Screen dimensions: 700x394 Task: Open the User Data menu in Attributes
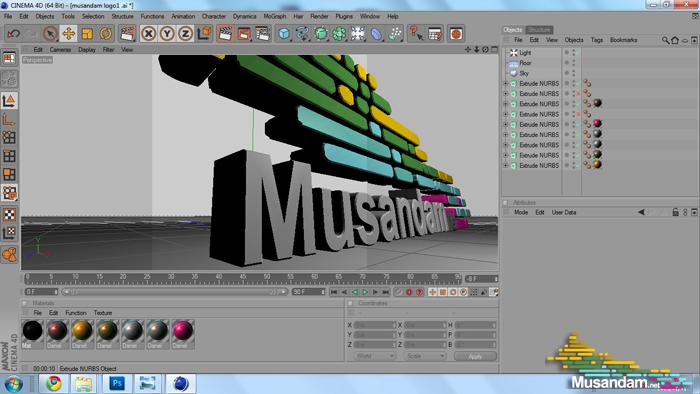tap(563, 212)
